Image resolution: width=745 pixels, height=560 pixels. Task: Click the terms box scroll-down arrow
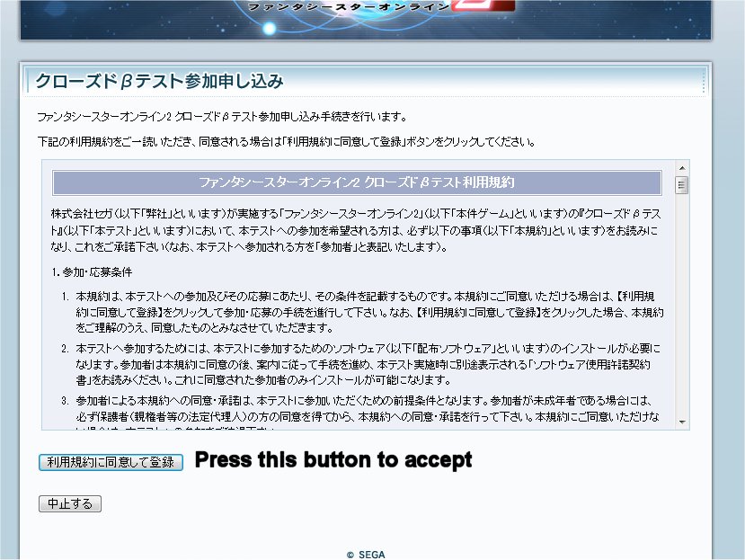tap(682, 422)
